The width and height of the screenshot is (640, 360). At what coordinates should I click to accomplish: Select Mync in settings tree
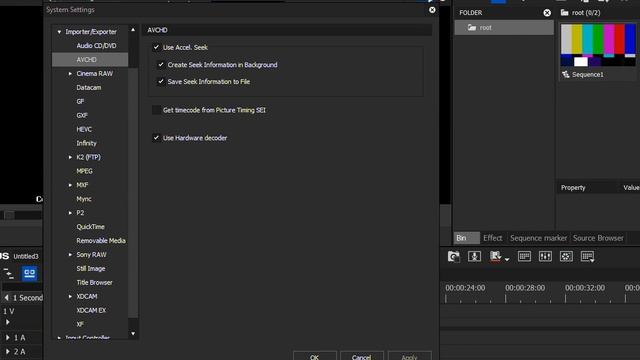point(84,199)
